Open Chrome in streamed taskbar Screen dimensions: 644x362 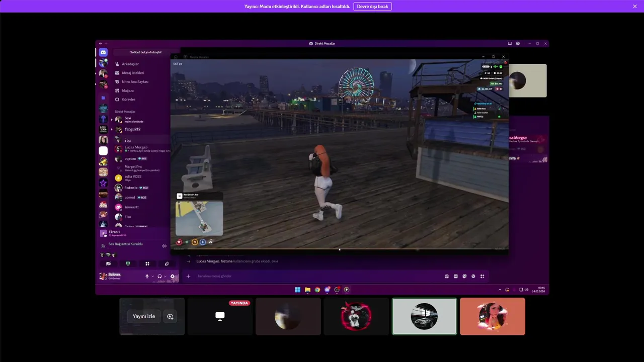click(317, 290)
